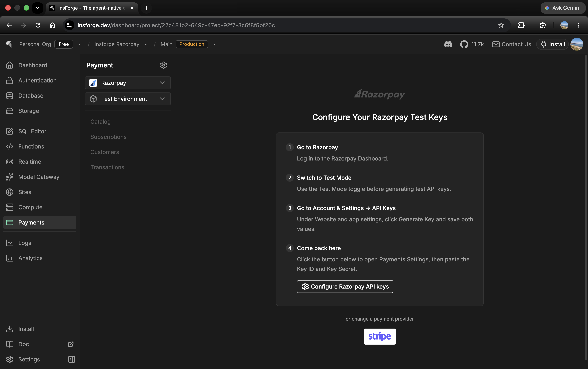Select Payments in sidebar
Screen dimensions: 588x369
click(x=40, y=223)
